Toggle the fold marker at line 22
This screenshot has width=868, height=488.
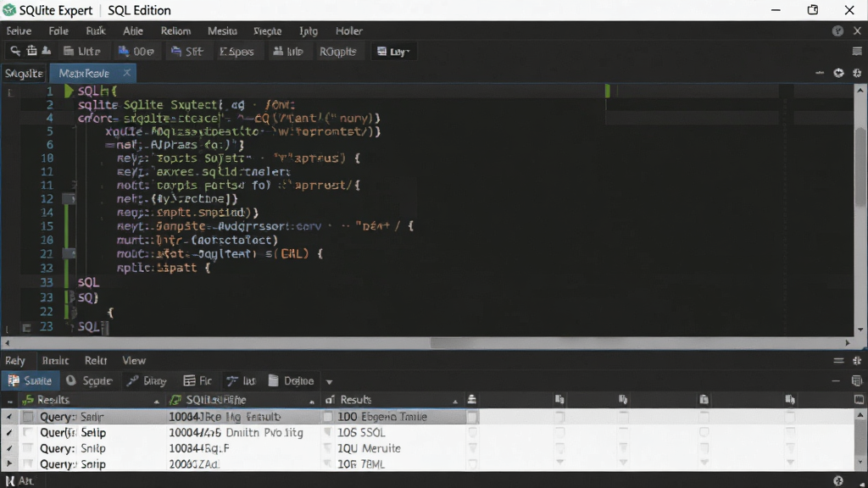tap(69, 253)
